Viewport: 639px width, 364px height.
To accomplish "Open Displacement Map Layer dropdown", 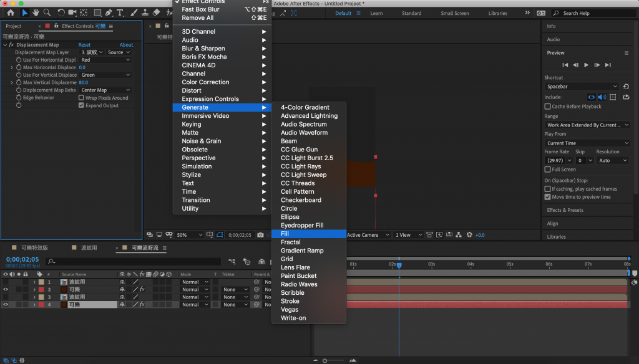I will [92, 52].
